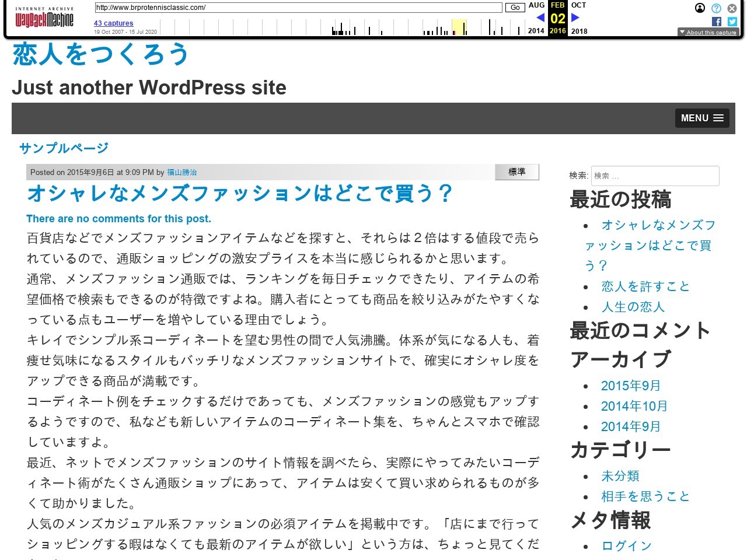The height and width of the screenshot is (560, 747).
Task: Open the 43 captures link
Action: (x=113, y=23)
